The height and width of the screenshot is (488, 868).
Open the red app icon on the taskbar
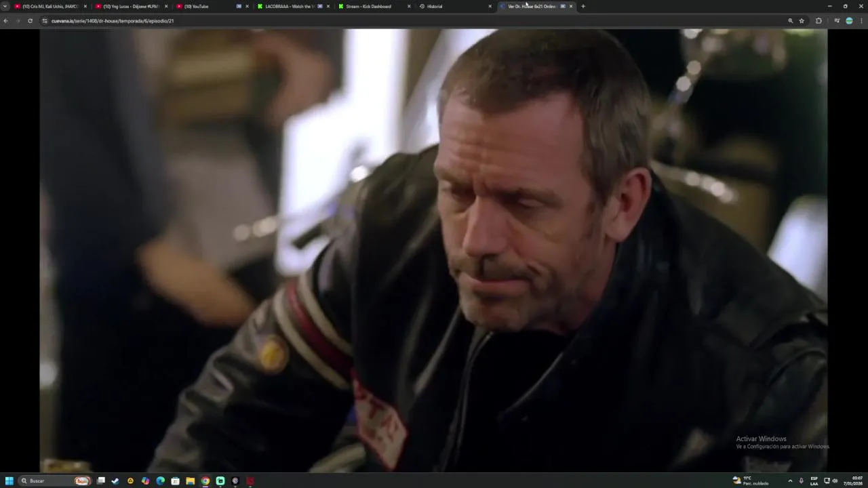click(250, 481)
